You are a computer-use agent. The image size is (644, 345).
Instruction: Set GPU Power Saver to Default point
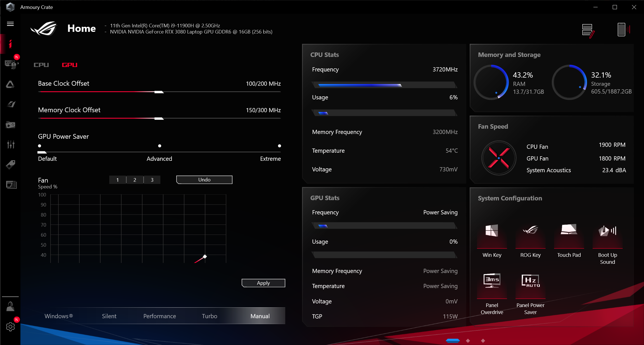tap(40, 146)
